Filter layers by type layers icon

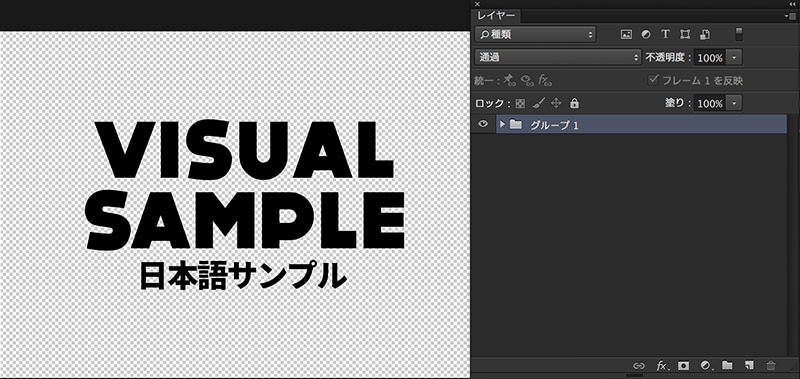pos(665,34)
